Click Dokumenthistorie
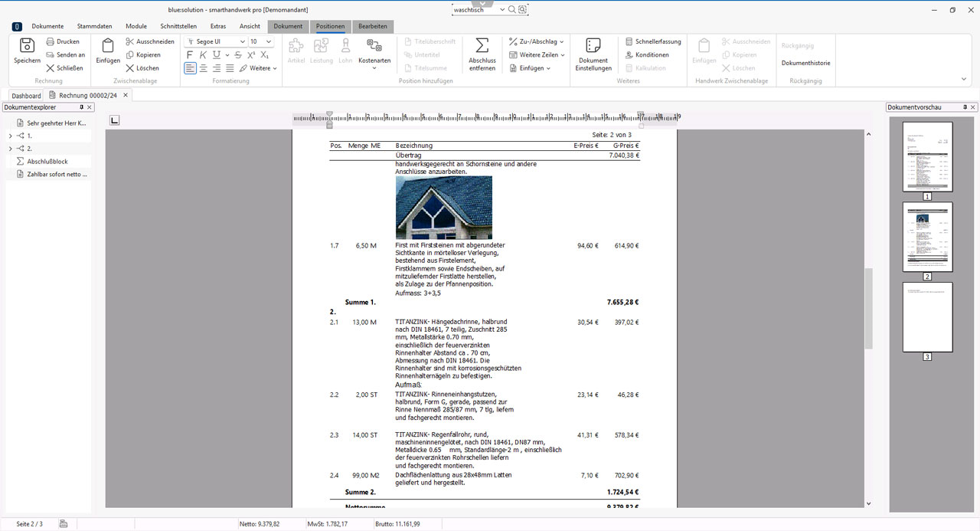 (x=805, y=63)
